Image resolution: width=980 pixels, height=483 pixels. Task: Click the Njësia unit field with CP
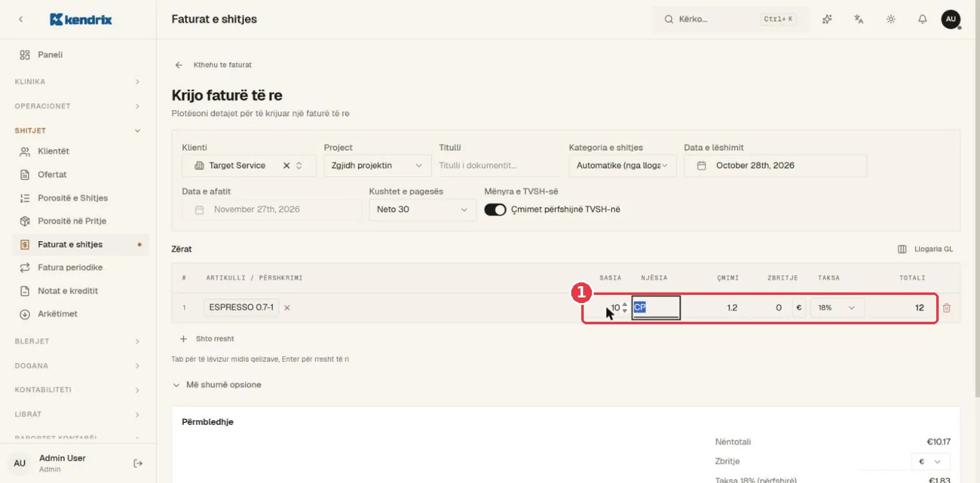[656, 308]
